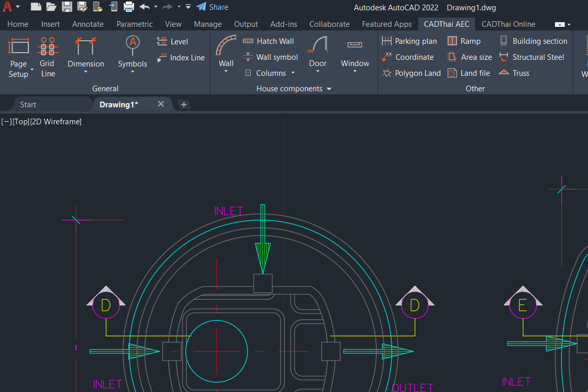
Task: Open ribbon display options dropdown arrow
Action: [x=569, y=24]
